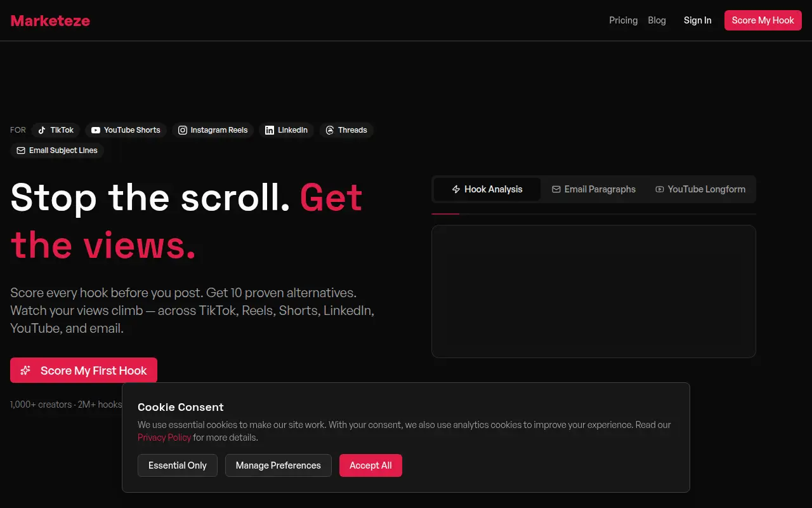Open the Pricing page

click(x=623, y=20)
